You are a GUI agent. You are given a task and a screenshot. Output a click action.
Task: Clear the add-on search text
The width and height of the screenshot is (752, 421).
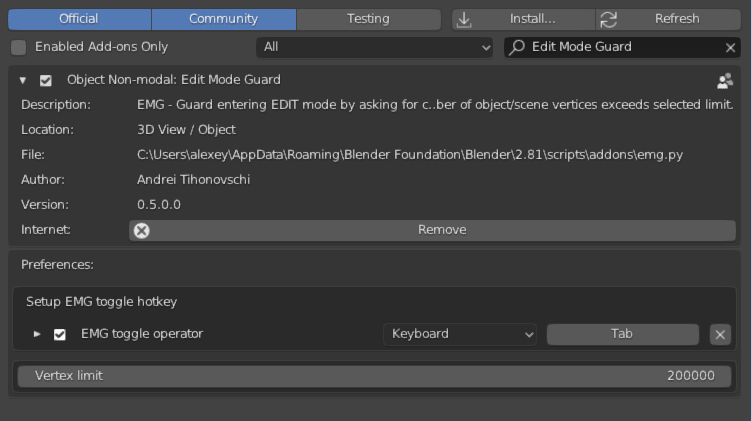730,47
